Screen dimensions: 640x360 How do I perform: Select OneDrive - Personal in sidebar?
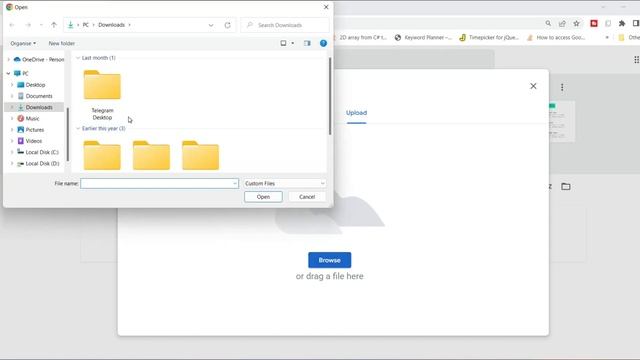(x=39, y=60)
